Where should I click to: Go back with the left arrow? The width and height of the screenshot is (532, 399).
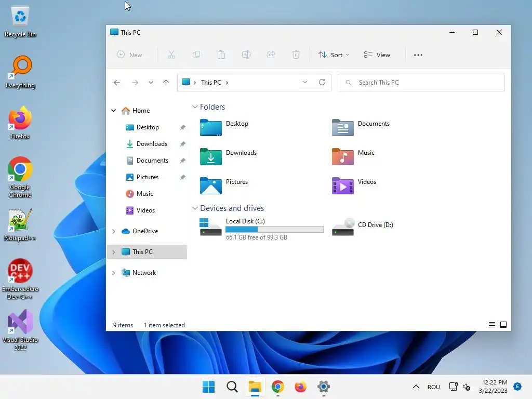pyautogui.click(x=117, y=83)
